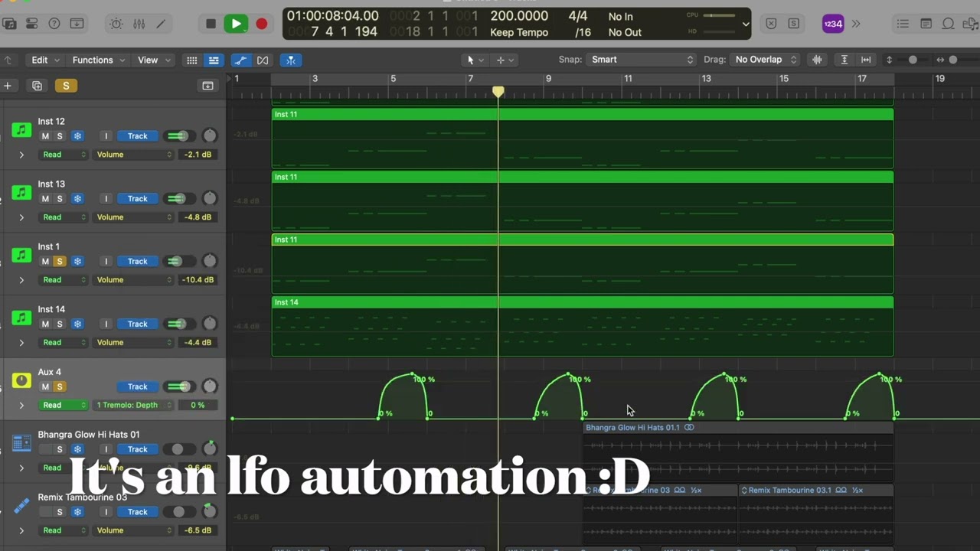The width and height of the screenshot is (980, 551).
Task: Toggle Show Flex button
Action: pos(263,60)
